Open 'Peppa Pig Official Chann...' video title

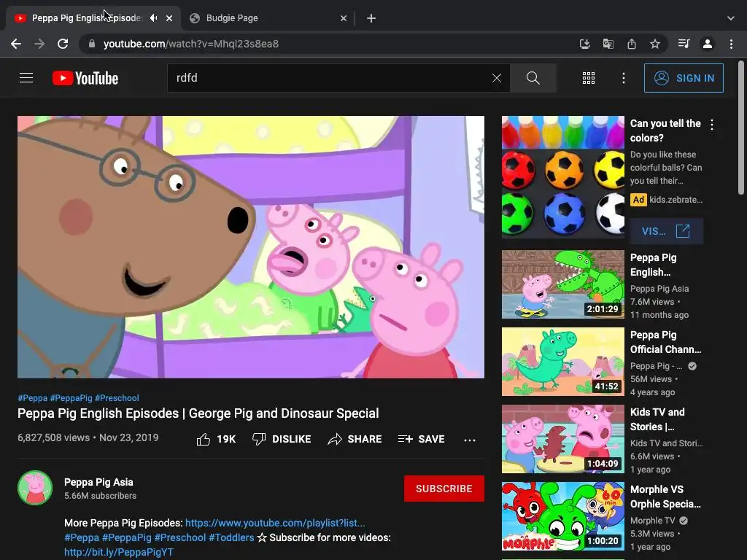pos(665,342)
